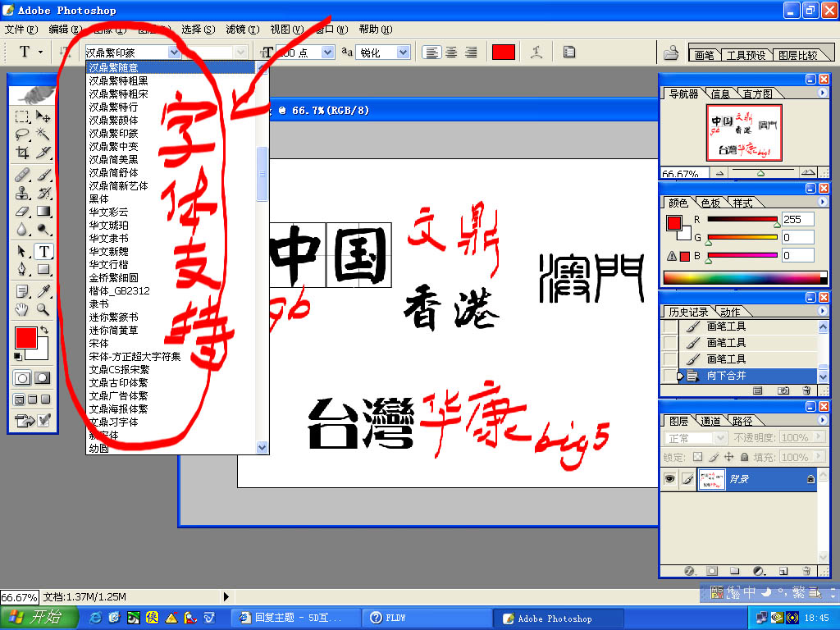Switch to Standard editing mode
This screenshot has width=840, height=630.
point(22,378)
